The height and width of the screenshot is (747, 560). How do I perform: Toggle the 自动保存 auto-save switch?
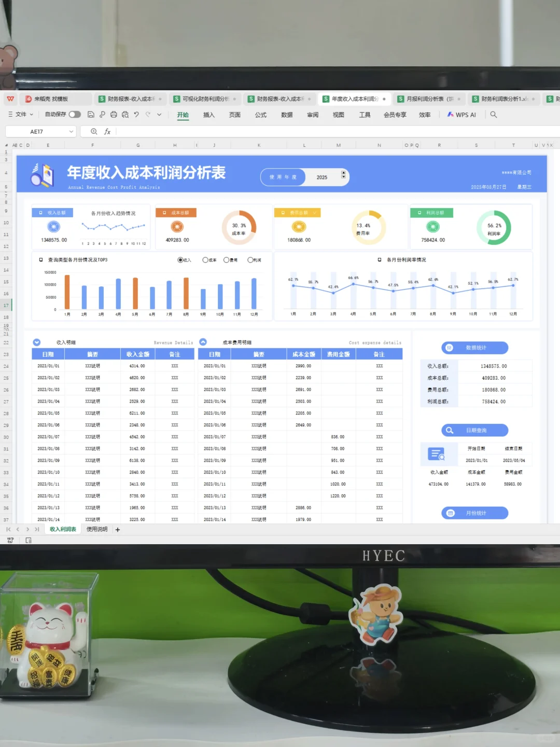point(75,115)
